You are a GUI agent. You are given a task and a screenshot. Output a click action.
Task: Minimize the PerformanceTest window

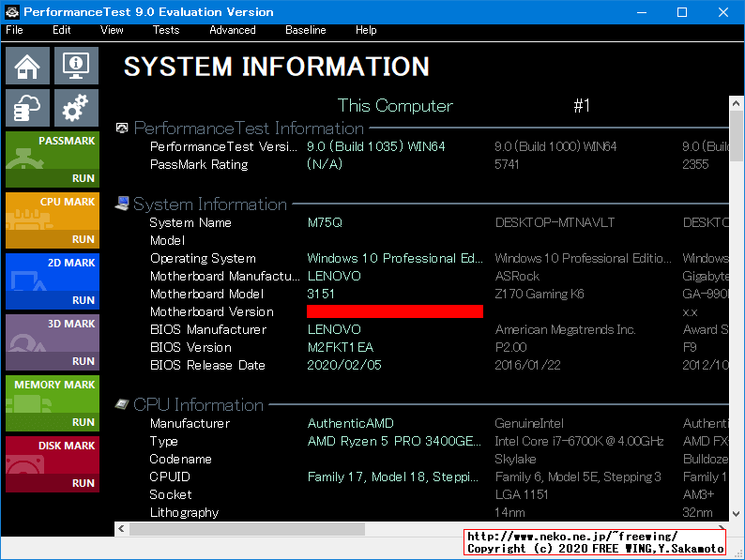642,12
